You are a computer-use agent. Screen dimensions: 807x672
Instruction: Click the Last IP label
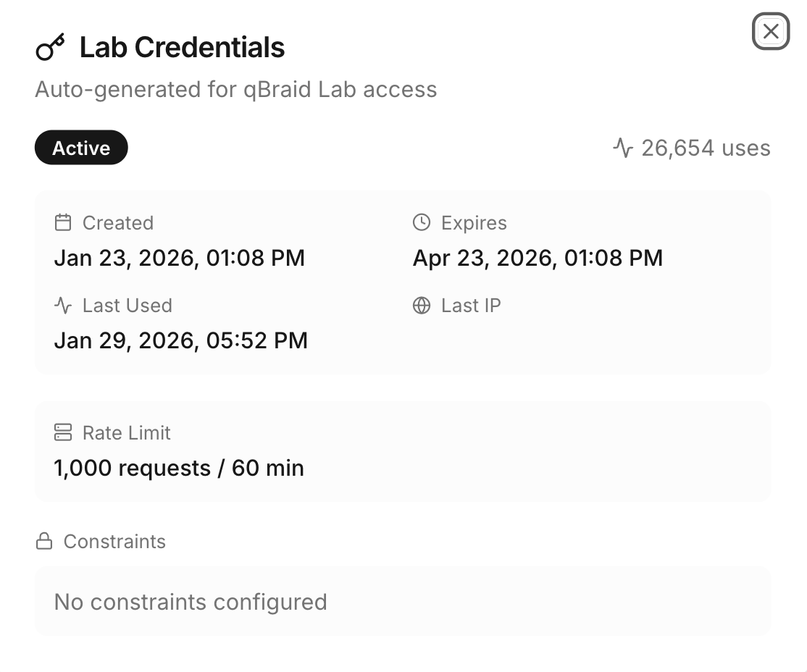click(471, 306)
